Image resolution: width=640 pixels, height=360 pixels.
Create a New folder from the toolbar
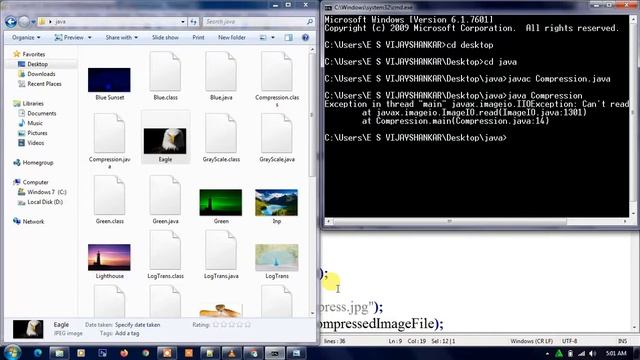click(232, 38)
